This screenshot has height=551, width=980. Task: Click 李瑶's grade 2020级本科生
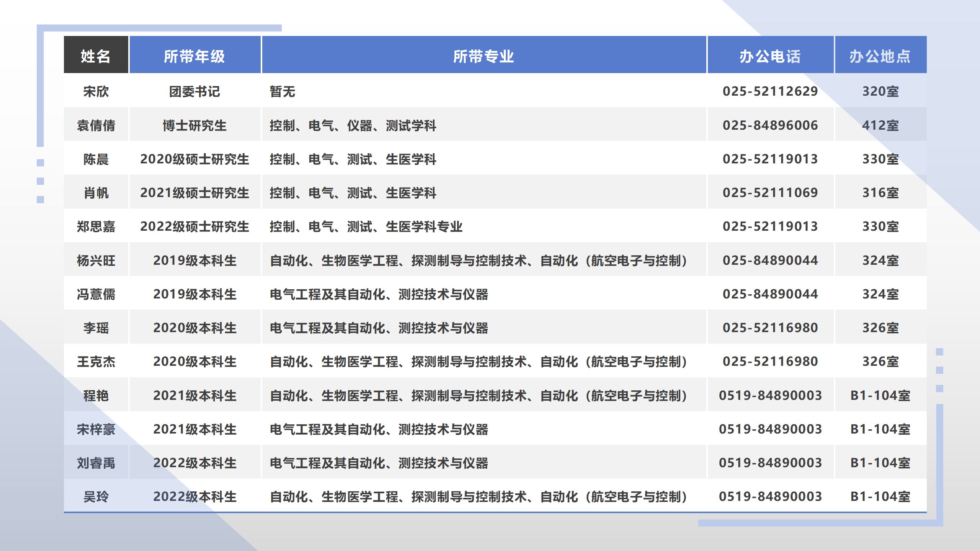coord(195,328)
